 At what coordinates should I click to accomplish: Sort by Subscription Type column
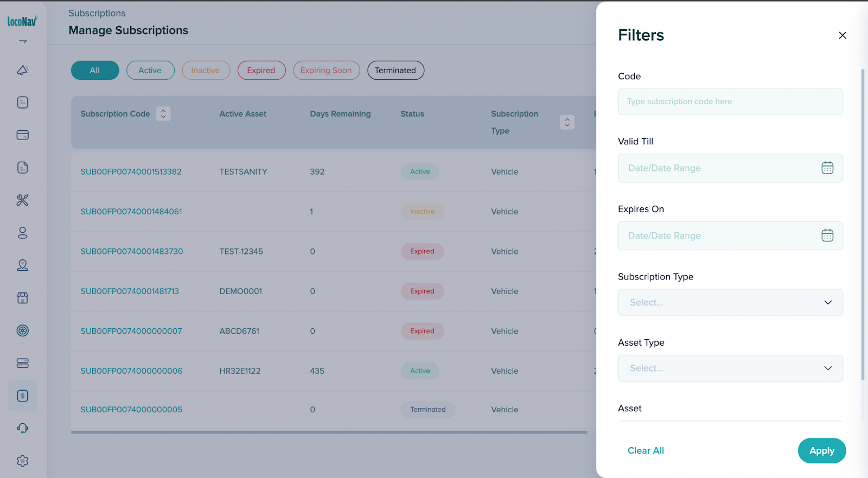[567, 122]
